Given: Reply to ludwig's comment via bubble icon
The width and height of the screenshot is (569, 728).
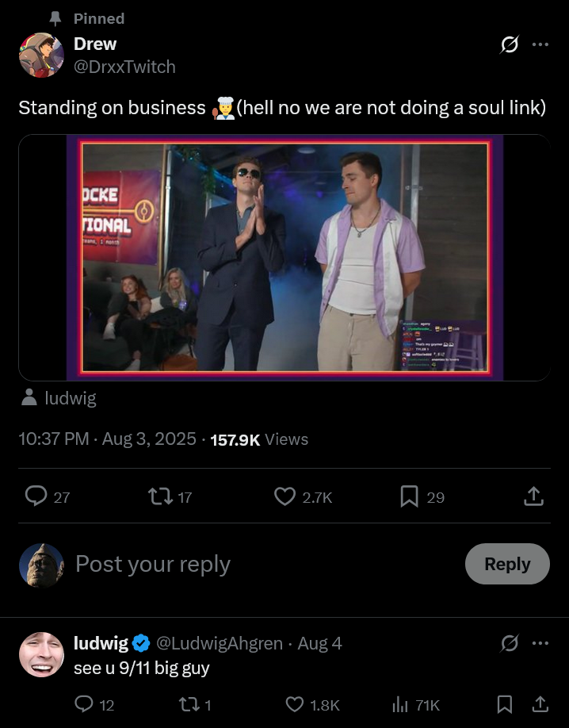Looking at the screenshot, I should (83, 703).
